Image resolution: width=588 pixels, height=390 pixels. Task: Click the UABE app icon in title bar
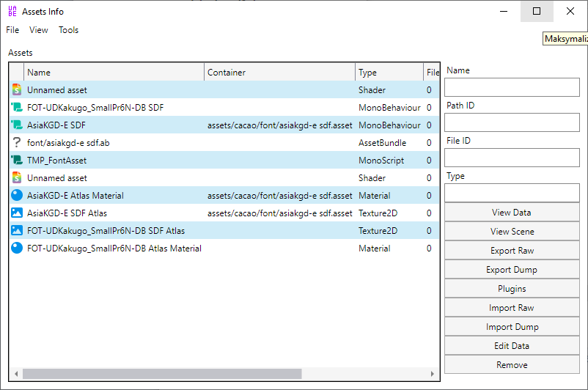coord(12,11)
